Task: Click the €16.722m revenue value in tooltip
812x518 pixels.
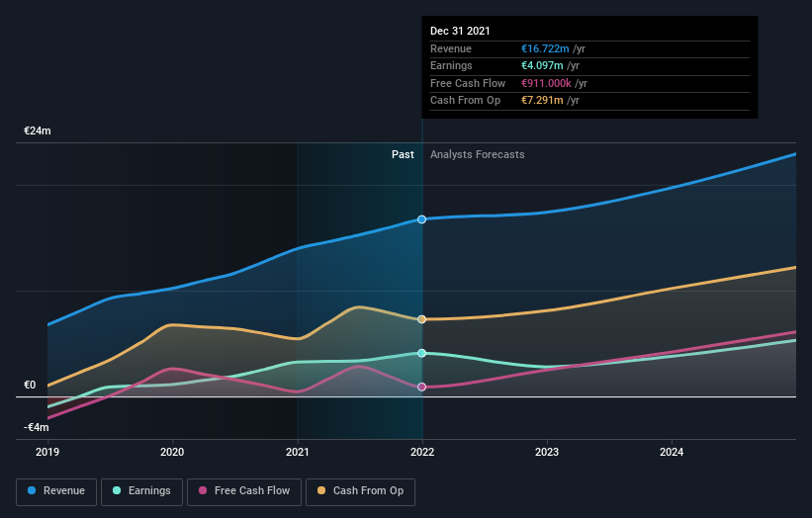Action: [x=545, y=48]
